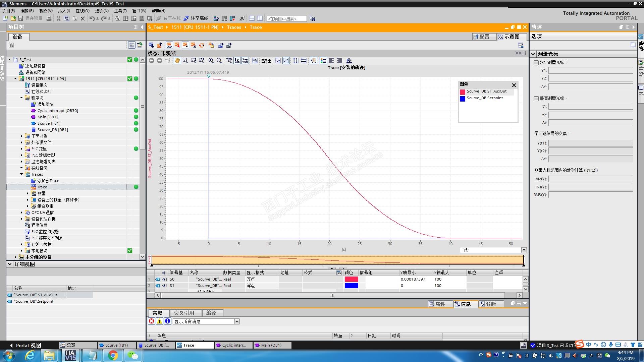Enable the 垂直测量光标 checkbox
644x362 pixels.
[536, 99]
